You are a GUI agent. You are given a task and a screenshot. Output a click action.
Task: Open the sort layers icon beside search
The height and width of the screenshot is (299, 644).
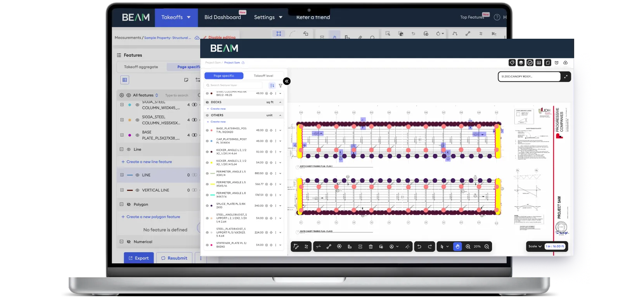click(272, 86)
